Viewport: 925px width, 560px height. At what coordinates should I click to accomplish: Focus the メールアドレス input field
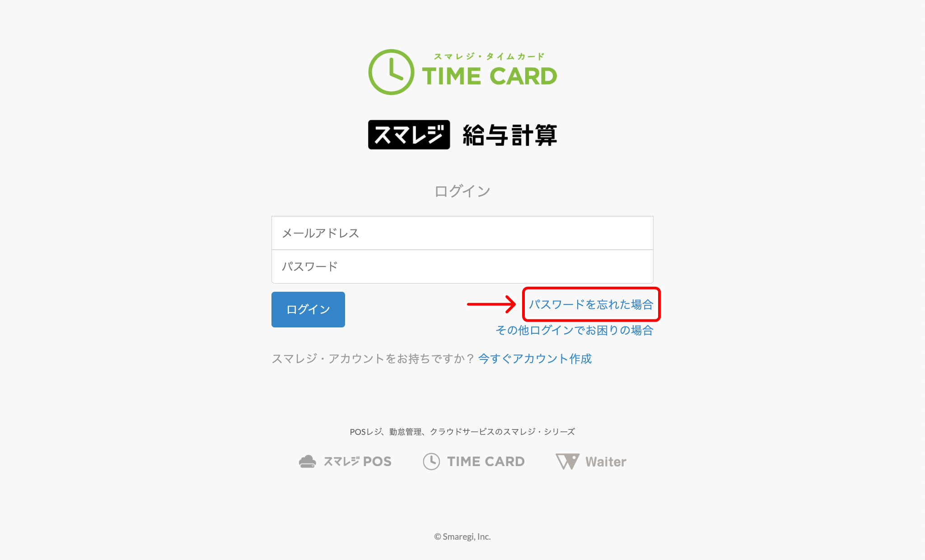point(462,233)
